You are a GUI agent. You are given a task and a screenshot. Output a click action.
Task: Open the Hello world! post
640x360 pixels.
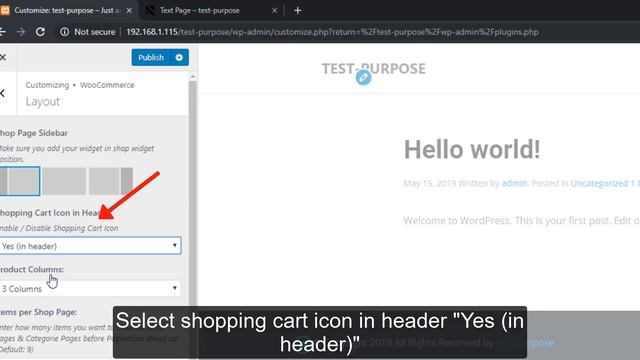coord(472,149)
